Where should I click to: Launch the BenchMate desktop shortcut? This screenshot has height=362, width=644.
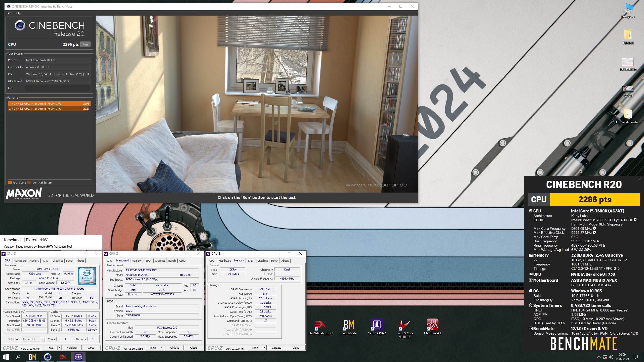pyautogui.click(x=349, y=327)
